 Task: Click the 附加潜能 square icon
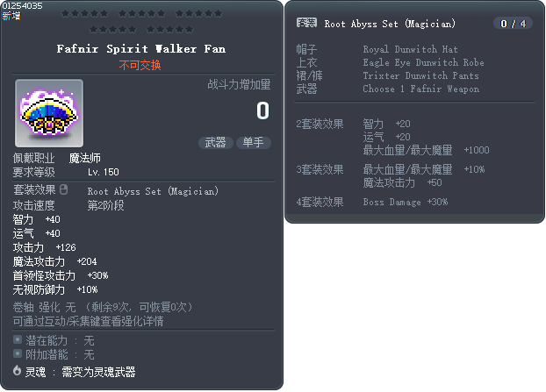coord(18,353)
